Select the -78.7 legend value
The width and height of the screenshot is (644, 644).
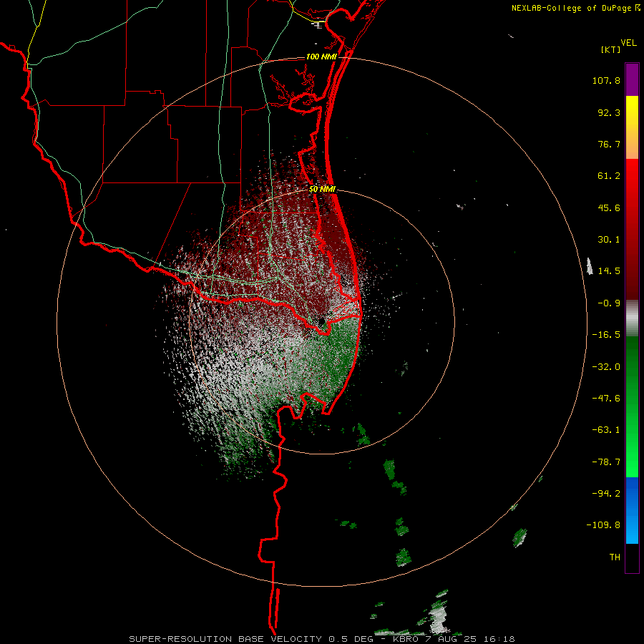point(606,462)
